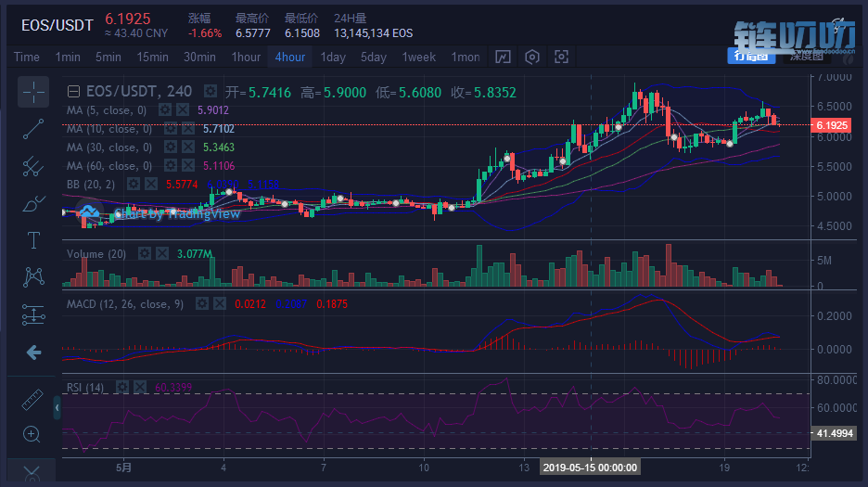868x487 pixels.
Task: Switch to Time line chart interval
Action: [27, 58]
